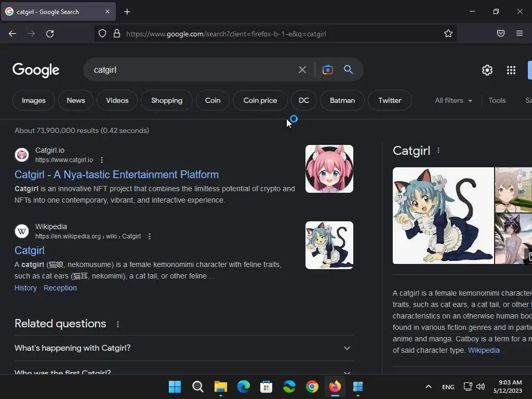Open a new tab with plus button
This screenshot has width=532, height=399.
[127, 12]
